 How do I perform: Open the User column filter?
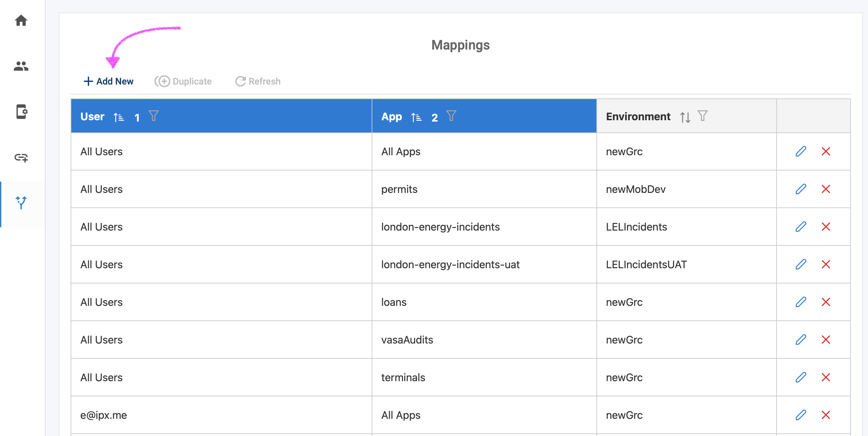coord(154,116)
